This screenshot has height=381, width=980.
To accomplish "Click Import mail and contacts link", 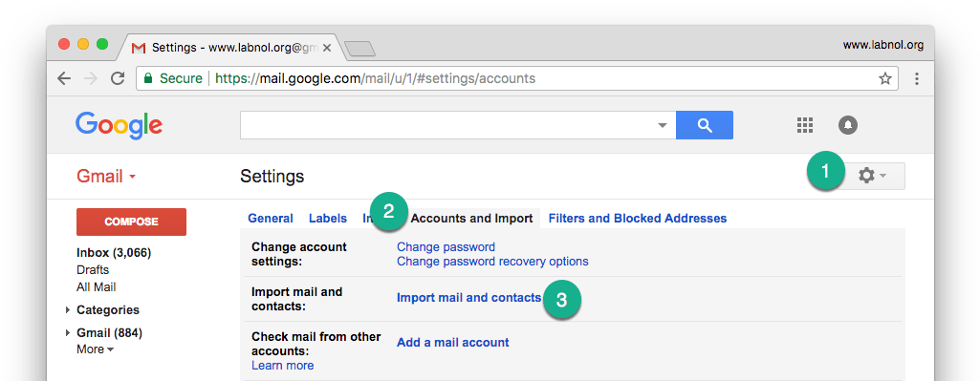I will (468, 298).
